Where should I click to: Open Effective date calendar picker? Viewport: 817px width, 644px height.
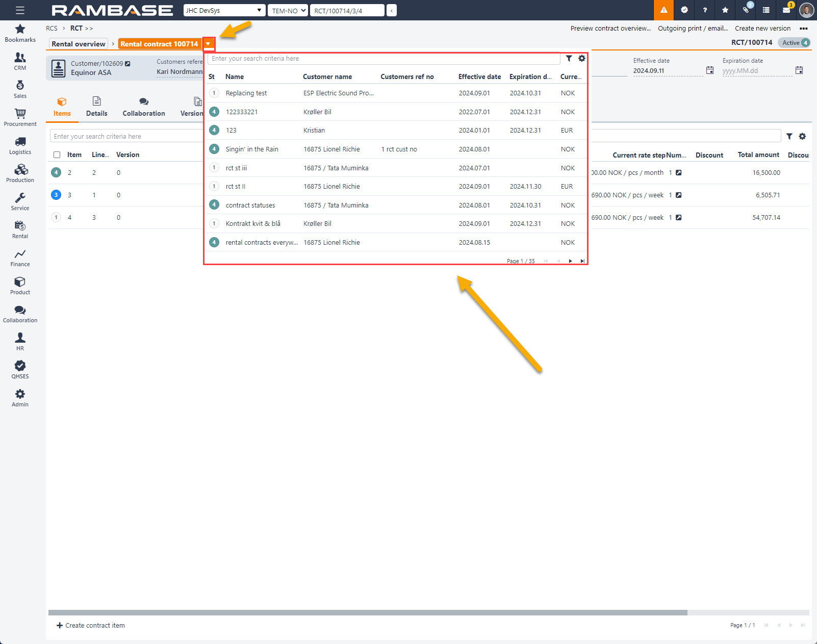point(709,70)
